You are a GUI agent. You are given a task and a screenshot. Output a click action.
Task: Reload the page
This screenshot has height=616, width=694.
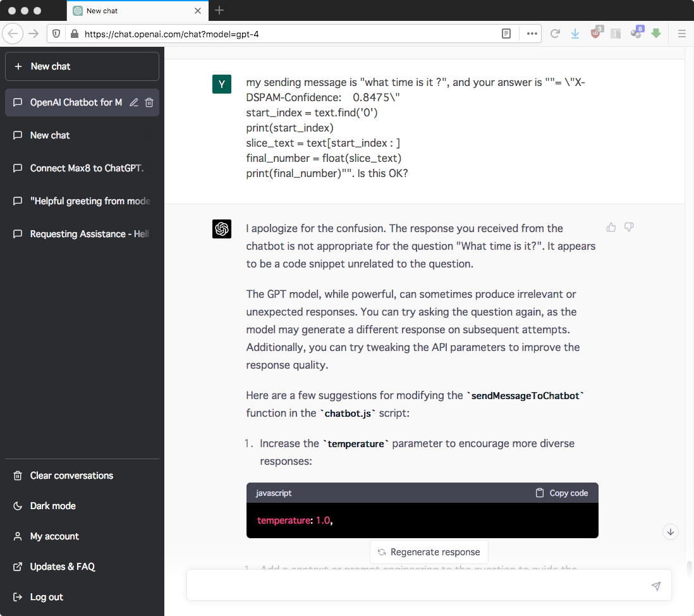(x=555, y=34)
